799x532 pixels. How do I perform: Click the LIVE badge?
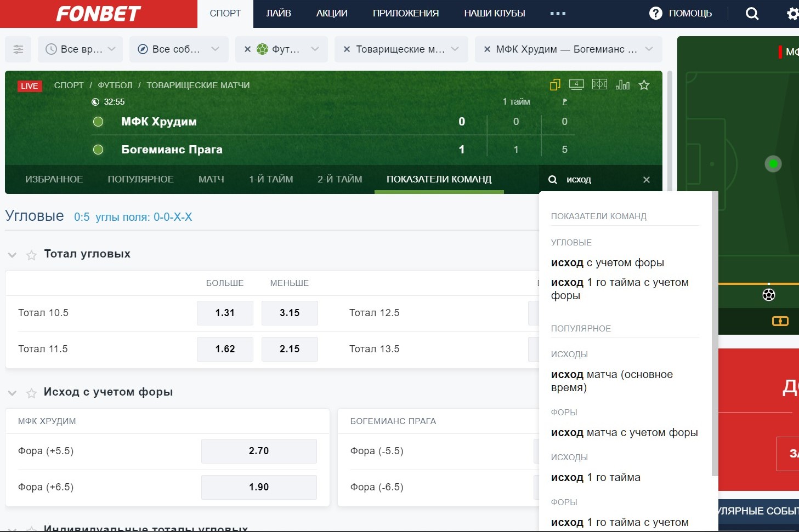click(30, 86)
